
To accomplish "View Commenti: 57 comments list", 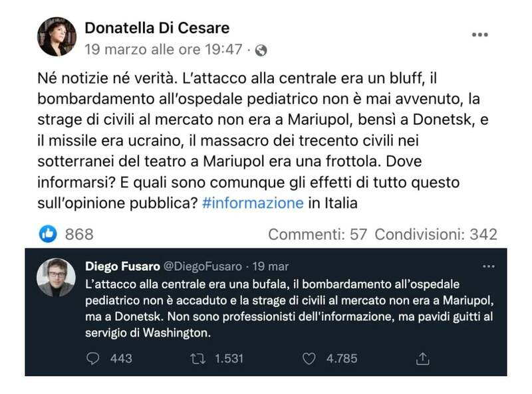I will coord(317,234).
